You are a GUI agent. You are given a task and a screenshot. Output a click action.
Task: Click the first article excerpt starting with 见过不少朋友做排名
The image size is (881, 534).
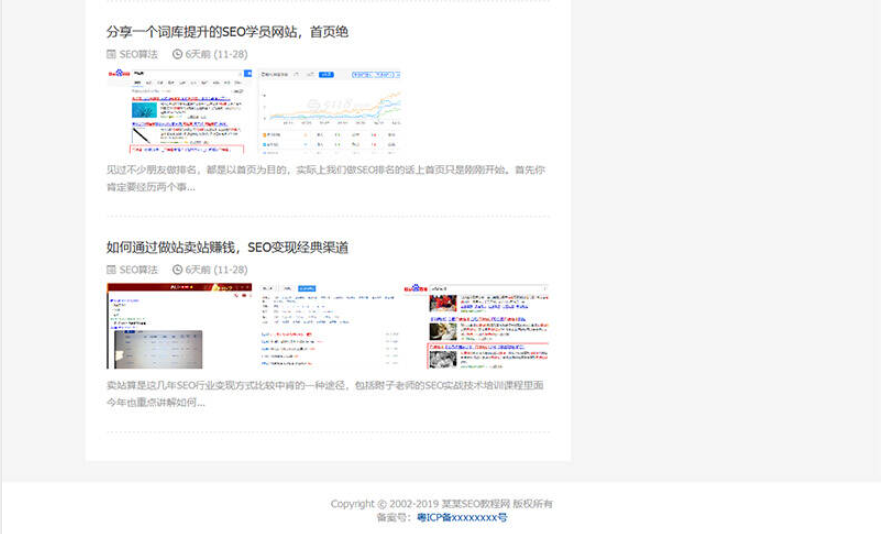(x=326, y=178)
